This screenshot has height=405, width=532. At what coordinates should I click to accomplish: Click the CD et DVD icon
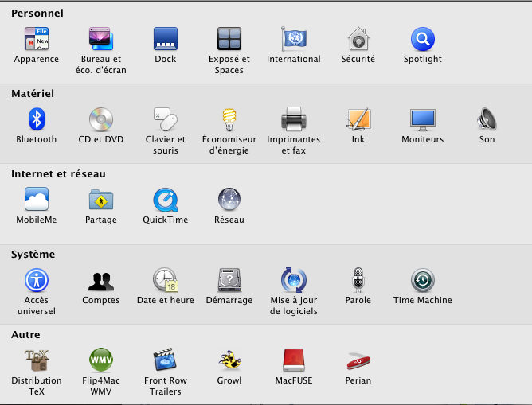101,119
